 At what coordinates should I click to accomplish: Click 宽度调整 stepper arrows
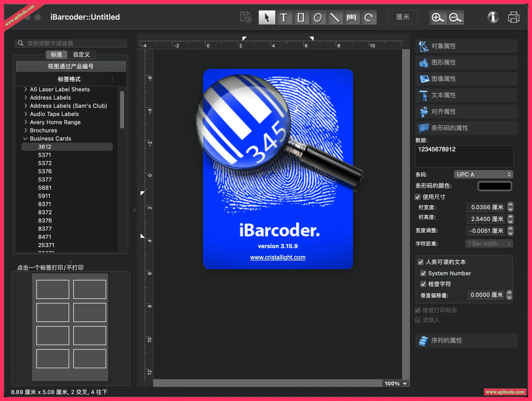510,230
